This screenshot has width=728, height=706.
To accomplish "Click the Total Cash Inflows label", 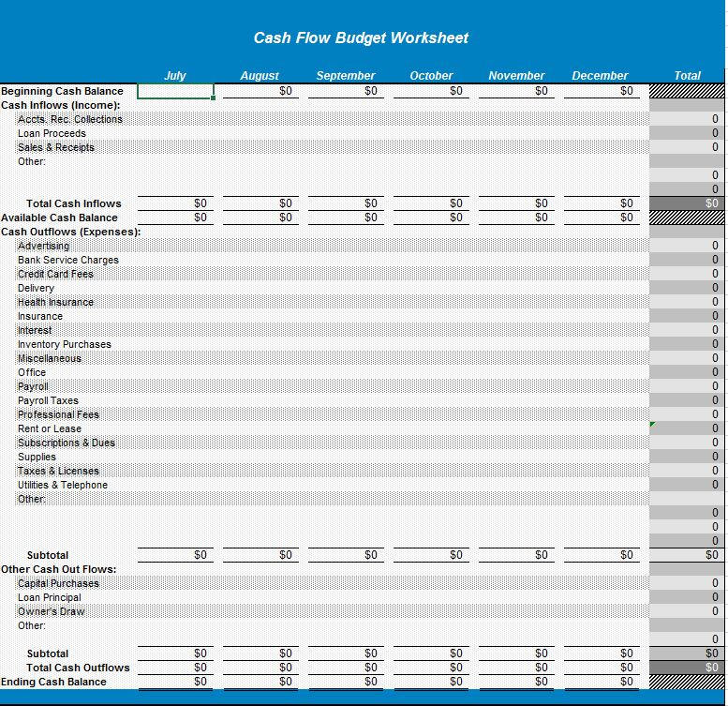I will point(74,203).
